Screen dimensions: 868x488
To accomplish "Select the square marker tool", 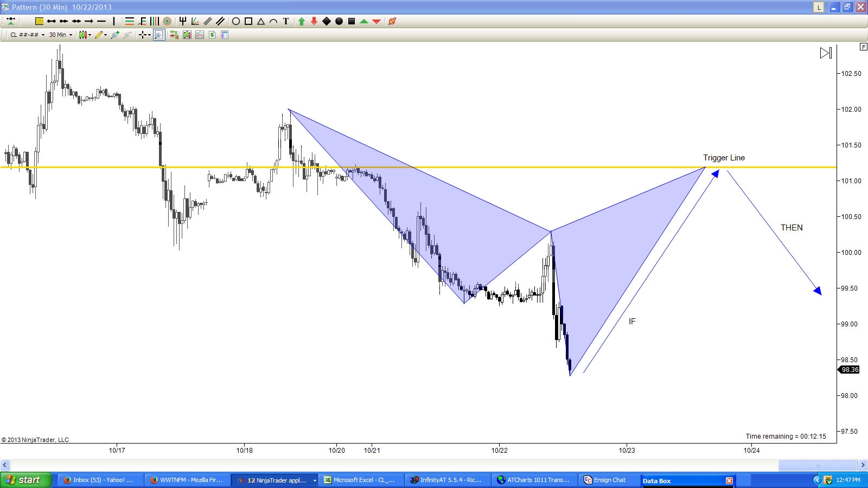I will [352, 21].
